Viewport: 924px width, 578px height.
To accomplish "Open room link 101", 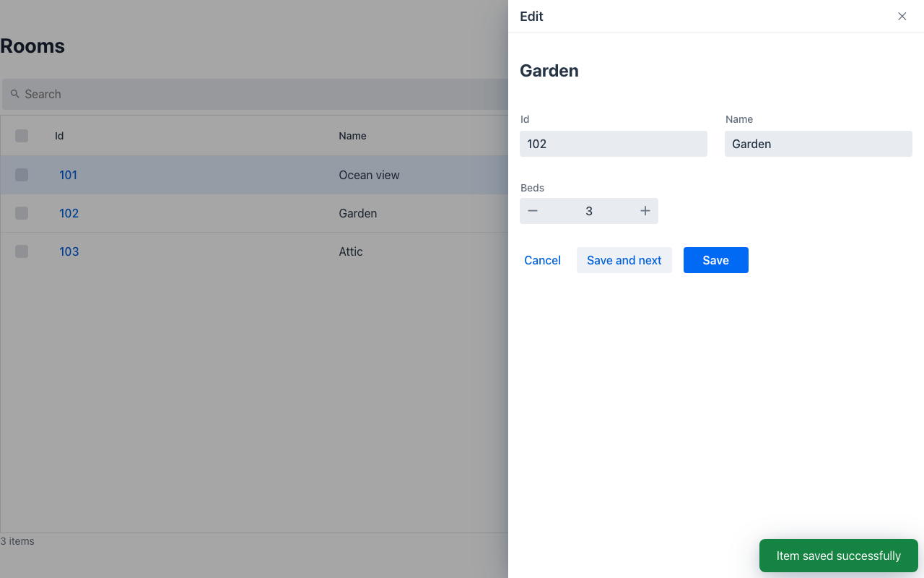I will 68,175.
